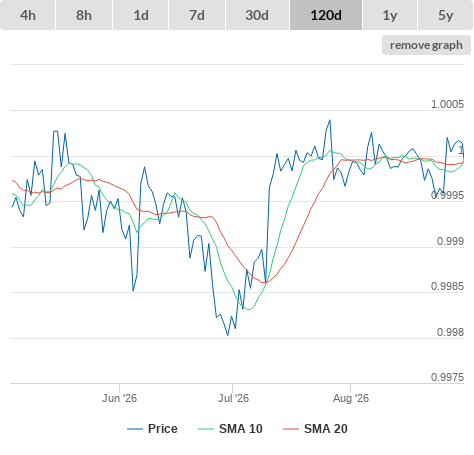Click the remove graph button

pos(426,45)
